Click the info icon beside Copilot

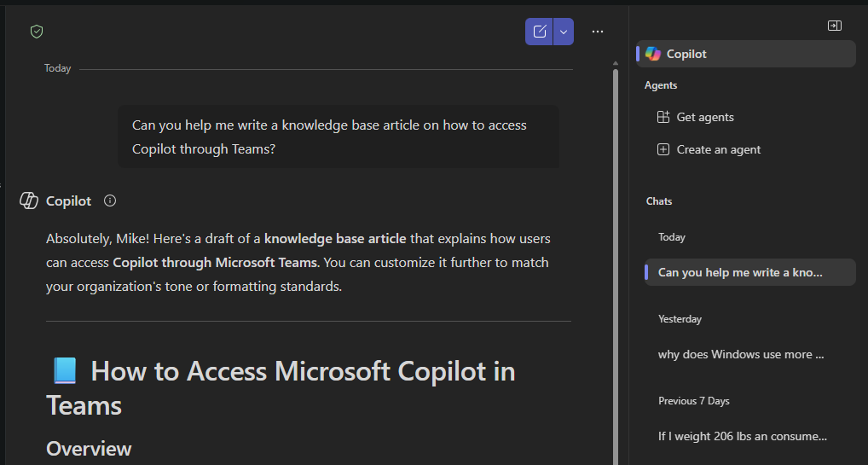pyautogui.click(x=110, y=201)
